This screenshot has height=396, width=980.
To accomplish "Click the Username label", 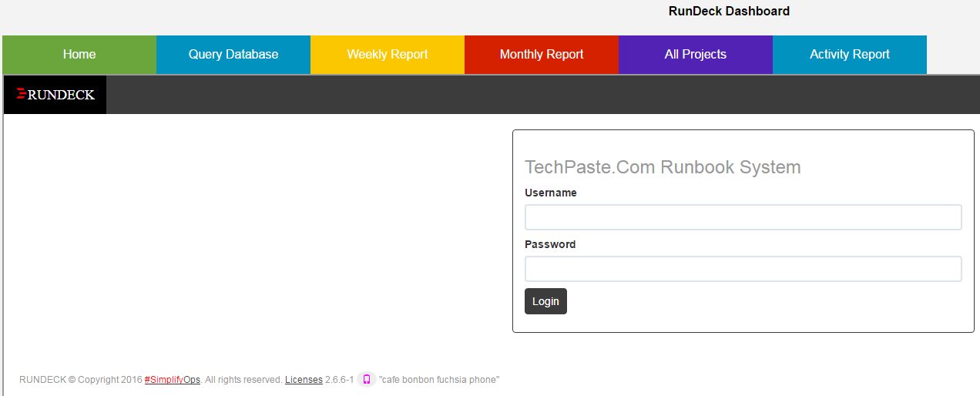I will tap(551, 193).
